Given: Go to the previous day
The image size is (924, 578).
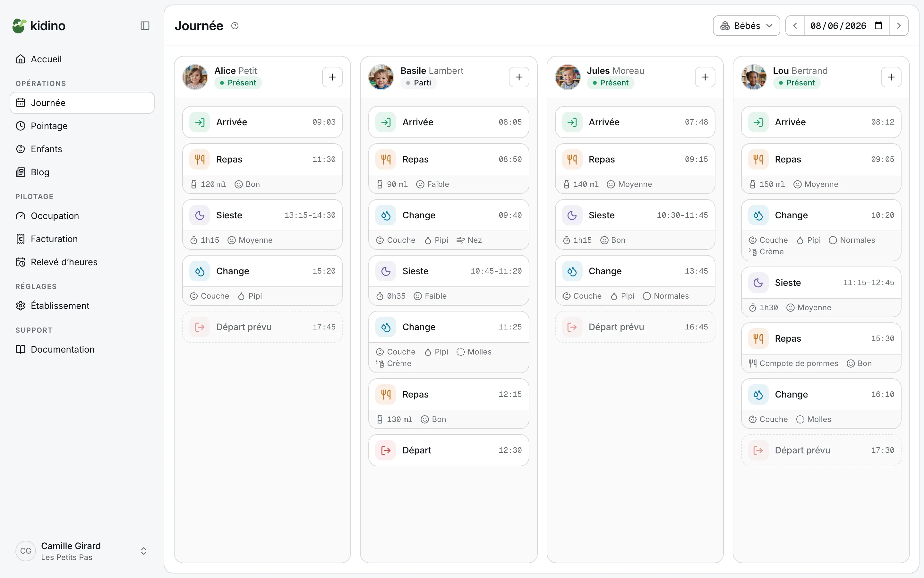Looking at the screenshot, I should point(795,26).
